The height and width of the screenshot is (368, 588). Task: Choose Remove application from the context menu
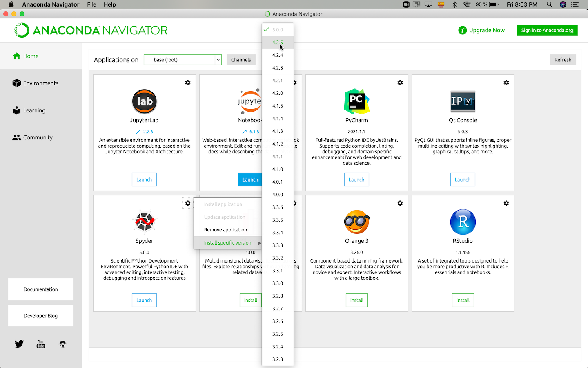(225, 229)
